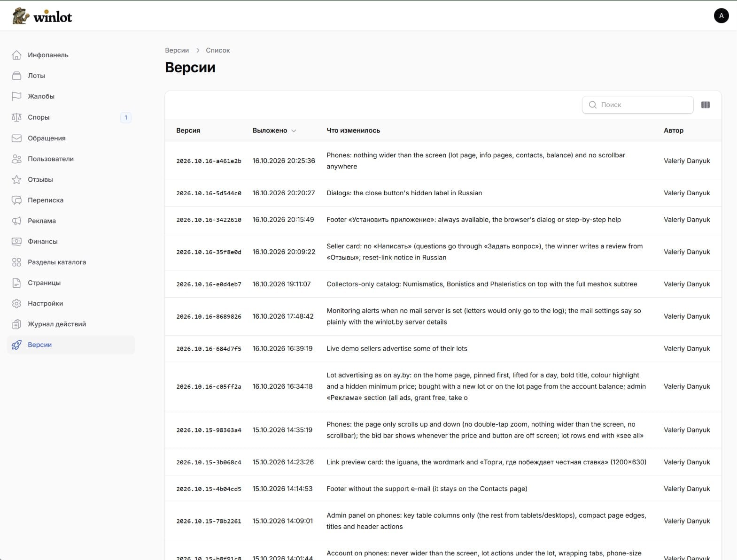Click 'Live demo sellers advertise some of their lots'
Image resolution: width=737 pixels, height=560 pixels.
(397, 348)
